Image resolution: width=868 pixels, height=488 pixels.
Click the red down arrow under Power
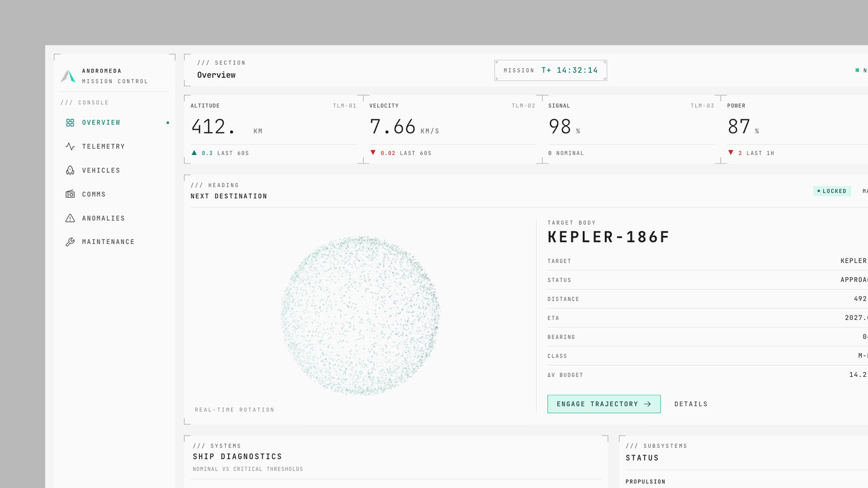(731, 153)
